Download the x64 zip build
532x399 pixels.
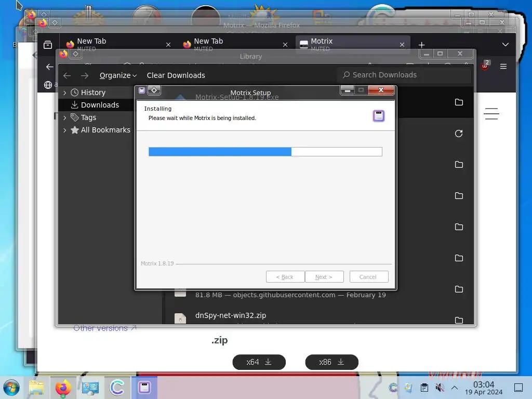pyautogui.click(x=259, y=362)
